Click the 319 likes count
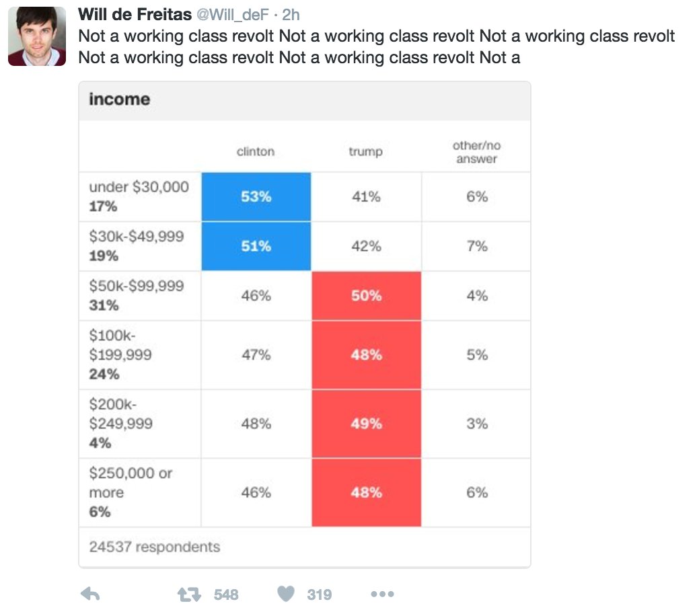 tap(320, 594)
